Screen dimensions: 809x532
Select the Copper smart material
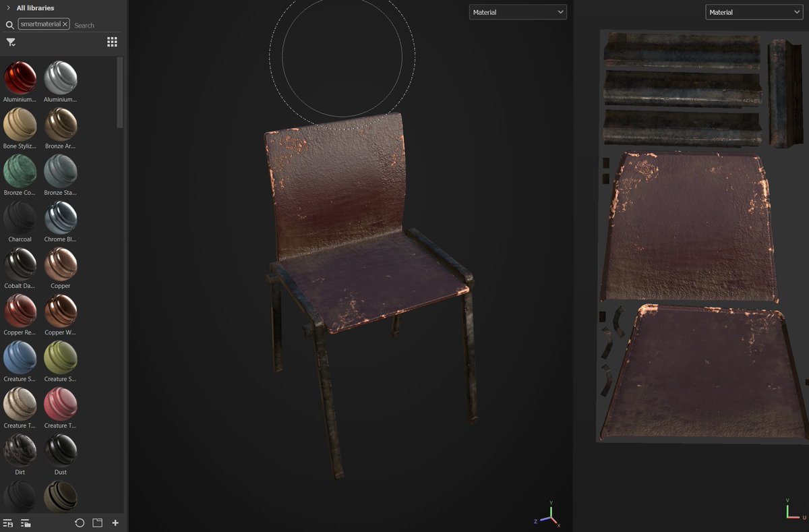tap(60, 264)
